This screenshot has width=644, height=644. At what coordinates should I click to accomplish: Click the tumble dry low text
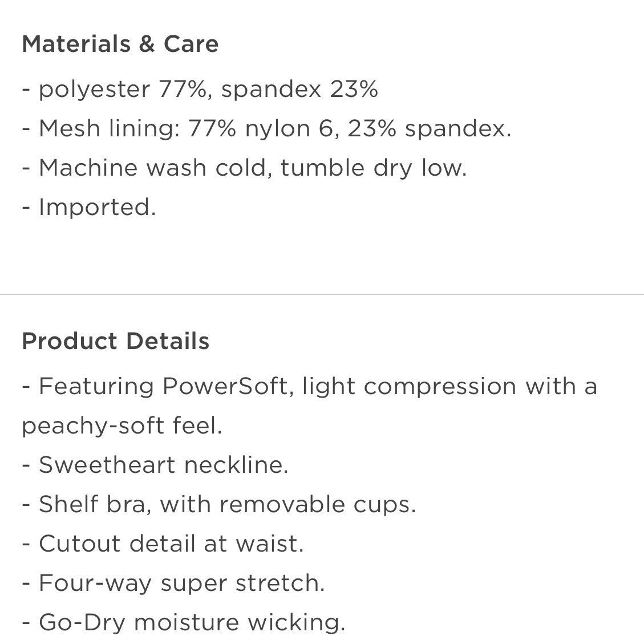click(373, 168)
